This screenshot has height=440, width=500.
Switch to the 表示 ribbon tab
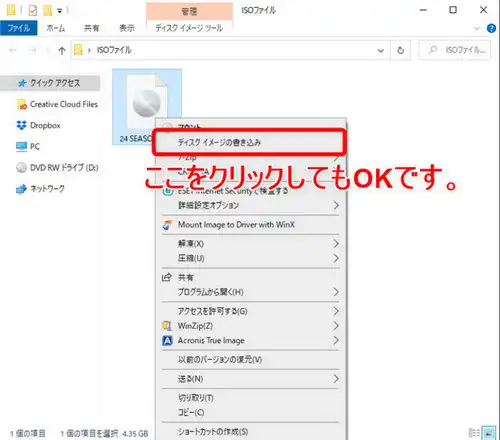coord(127,28)
